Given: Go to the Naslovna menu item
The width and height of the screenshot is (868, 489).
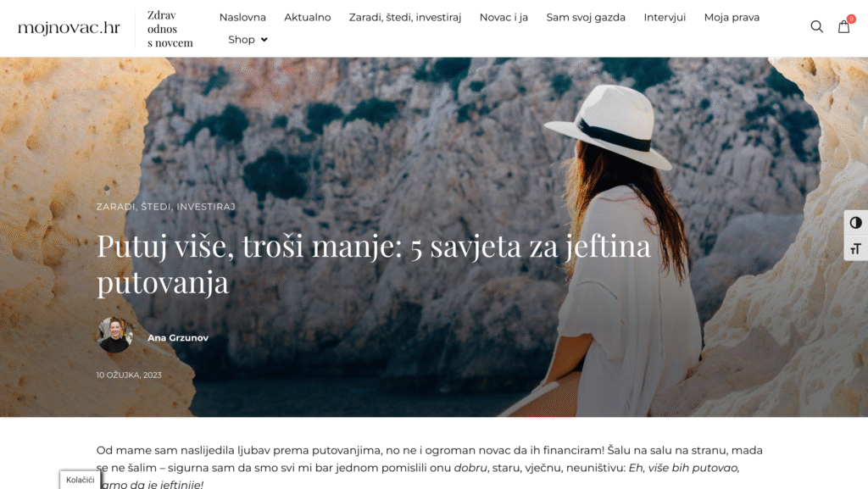Looking at the screenshot, I should click(x=242, y=18).
